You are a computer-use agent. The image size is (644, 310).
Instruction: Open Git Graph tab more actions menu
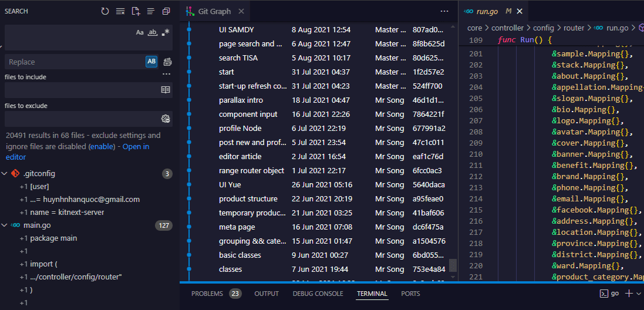click(444, 11)
